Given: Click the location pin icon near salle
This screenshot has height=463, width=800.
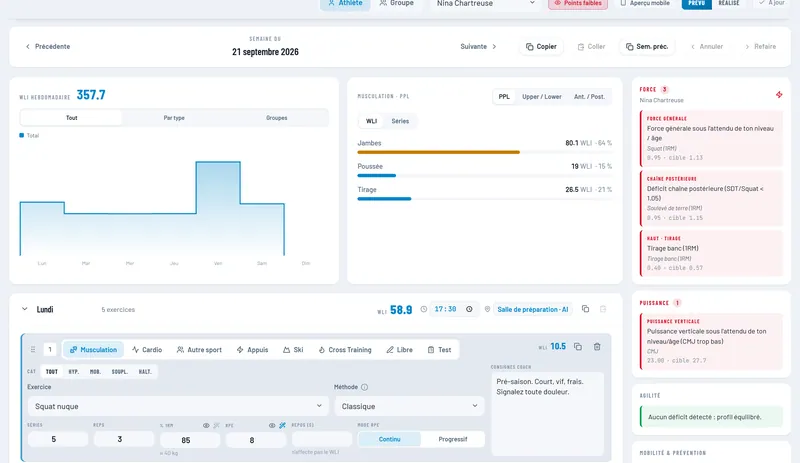Looking at the screenshot, I should (x=487, y=309).
